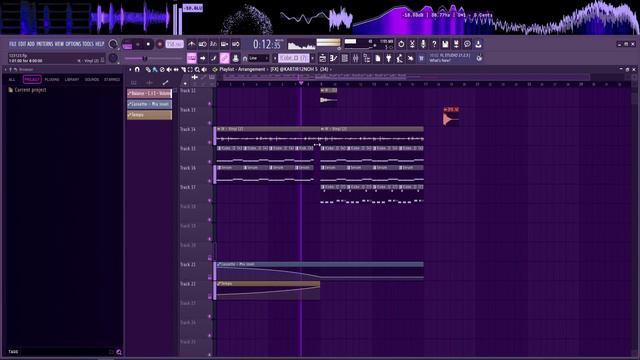
Task: Select the PROJECT browser tab
Action: point(32,80)
